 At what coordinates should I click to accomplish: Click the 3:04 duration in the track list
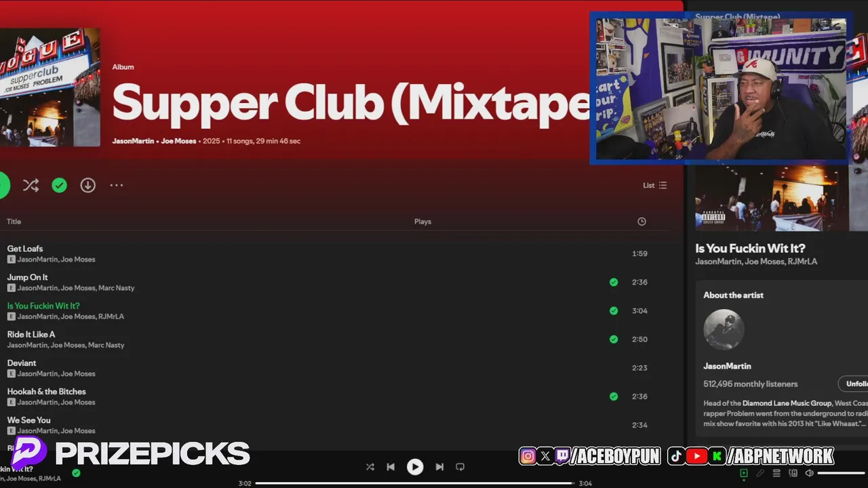pos(639,310)
